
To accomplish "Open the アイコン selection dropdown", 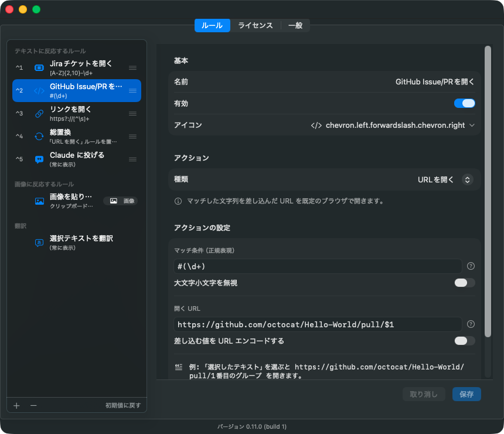I will click(x=393, y=125).
